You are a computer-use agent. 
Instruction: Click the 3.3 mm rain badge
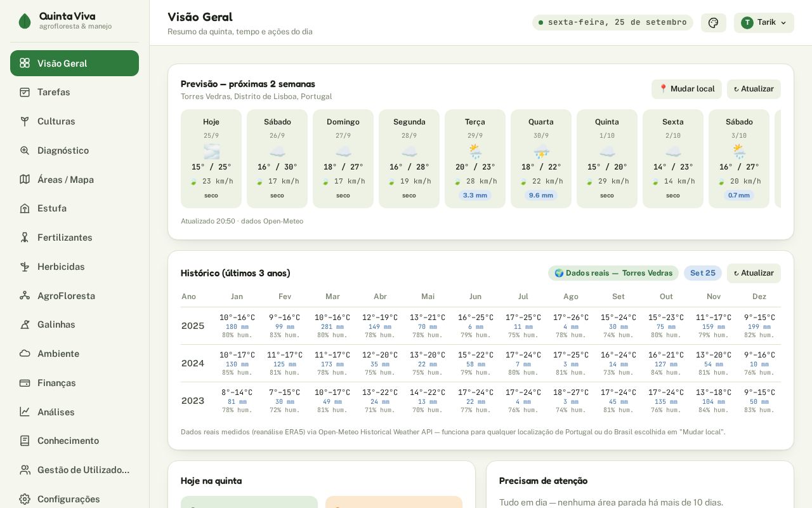[x=475, y=196]
